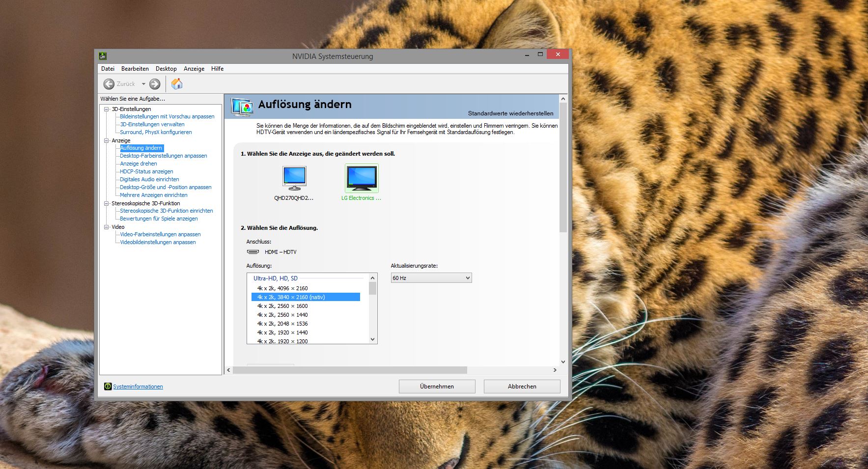The image size is (868, 469).
Task: Open the Bearbeiten menu
Action: pyautogui.click(x=135, y=69)
